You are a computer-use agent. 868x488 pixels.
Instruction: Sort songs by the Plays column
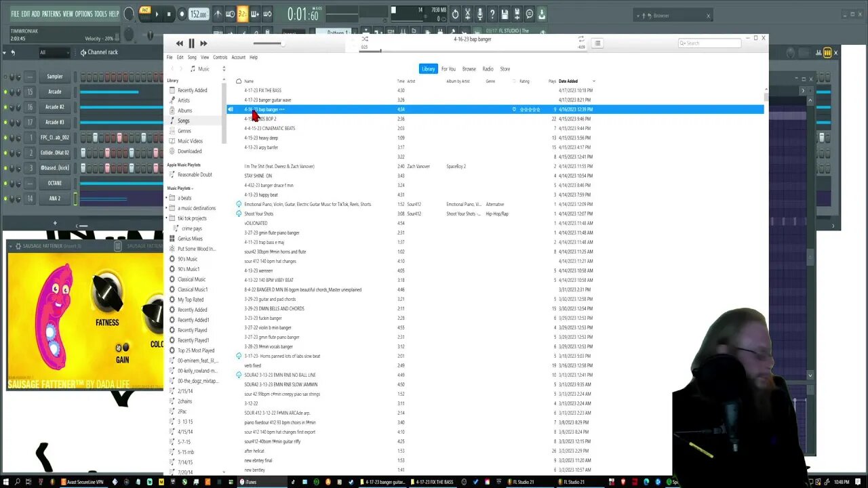point(552,81)
